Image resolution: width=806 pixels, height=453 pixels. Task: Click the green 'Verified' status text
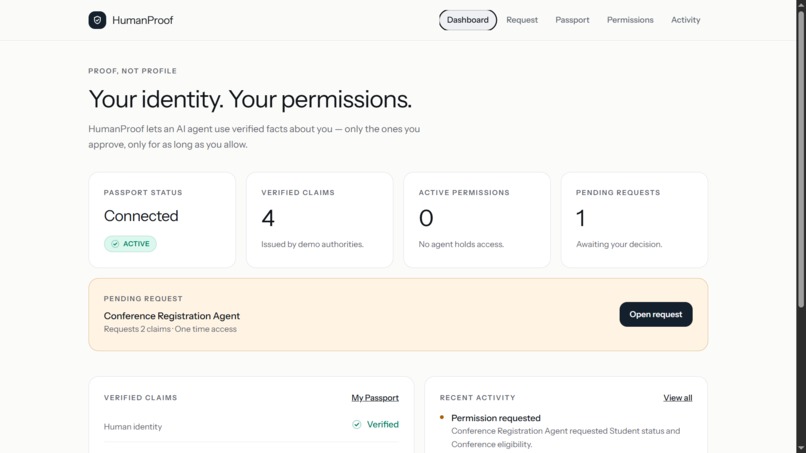click(383, 424)
